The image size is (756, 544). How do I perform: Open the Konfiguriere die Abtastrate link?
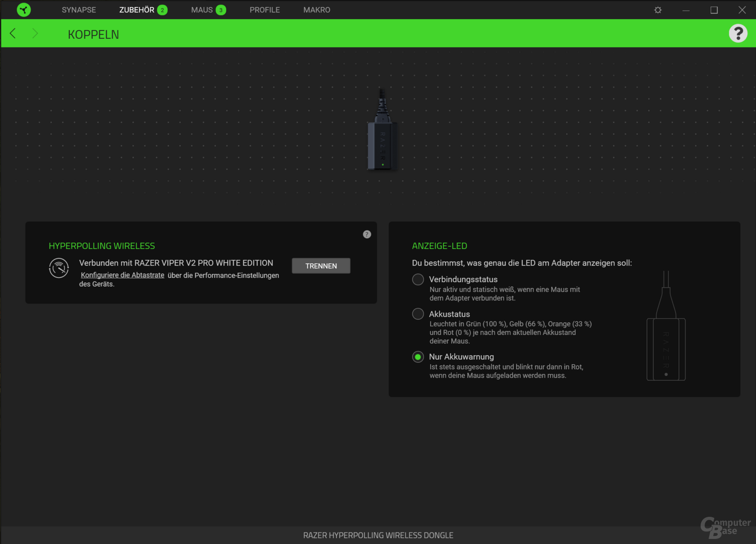[x=122, y=275]
